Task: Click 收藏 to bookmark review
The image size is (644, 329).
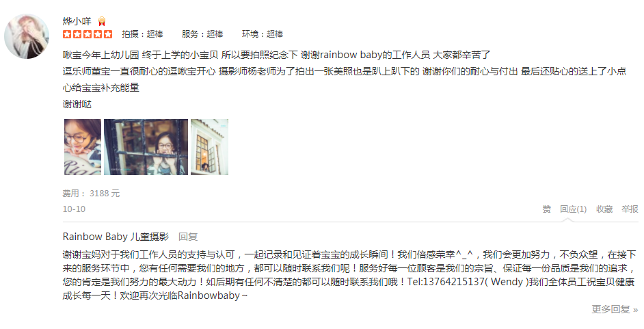Action: point(604,209)
